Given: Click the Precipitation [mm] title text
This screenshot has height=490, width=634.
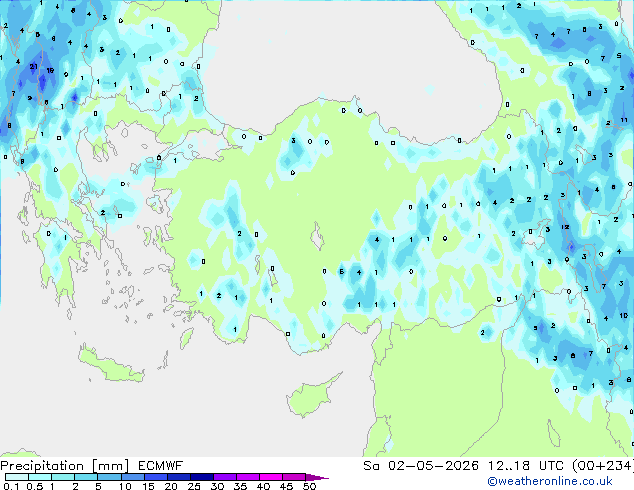Looking at the screenshot, I should (65, 466).
